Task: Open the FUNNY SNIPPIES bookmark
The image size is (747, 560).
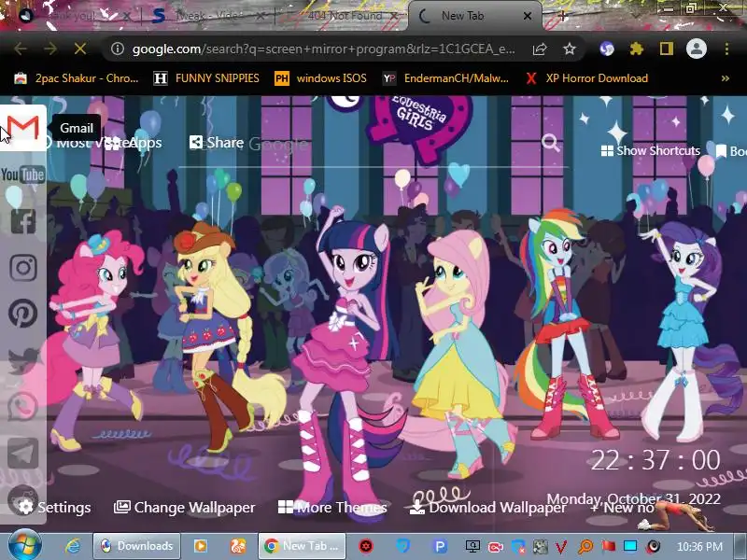Action: coord(206,78)
